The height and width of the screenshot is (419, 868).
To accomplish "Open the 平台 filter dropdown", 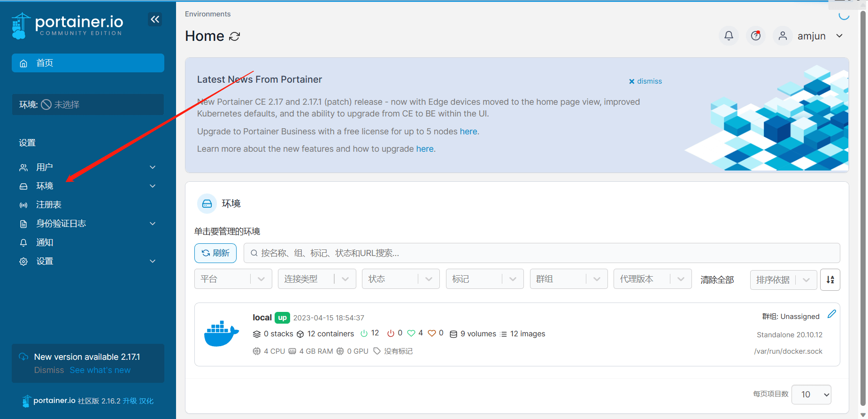I will click(x=233, y=279).
